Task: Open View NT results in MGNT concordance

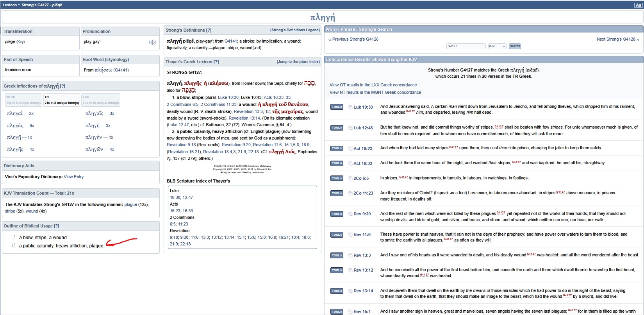Action: (375, 92)
